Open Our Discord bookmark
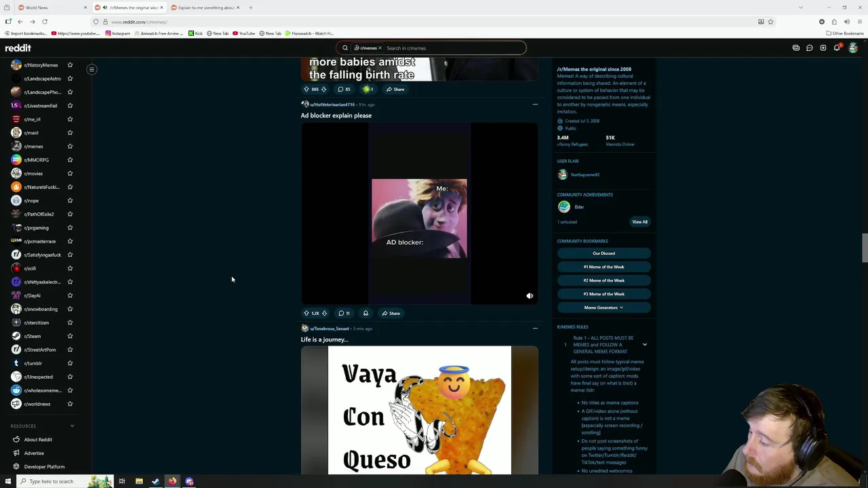Image resolution: width=868 pixels, height=488 pixels. 604,253
